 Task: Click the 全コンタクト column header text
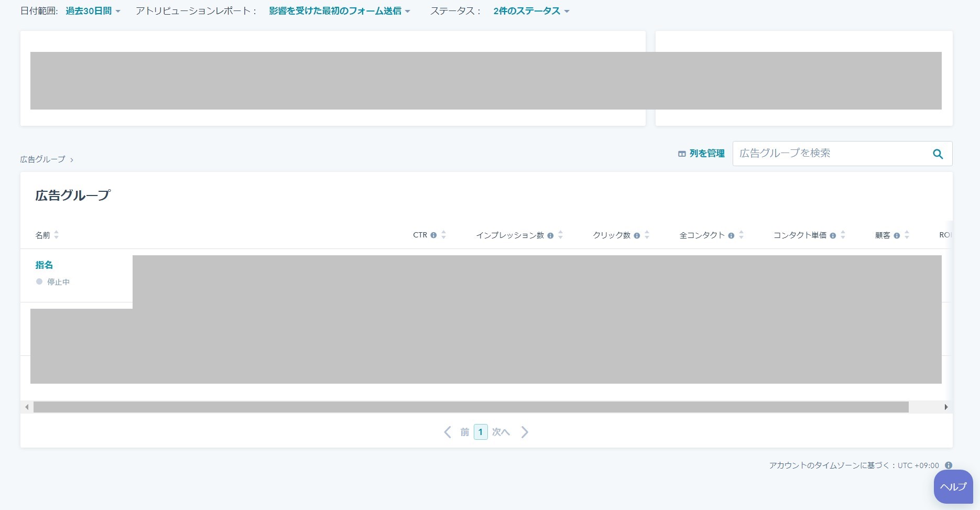tap(702, 235)
